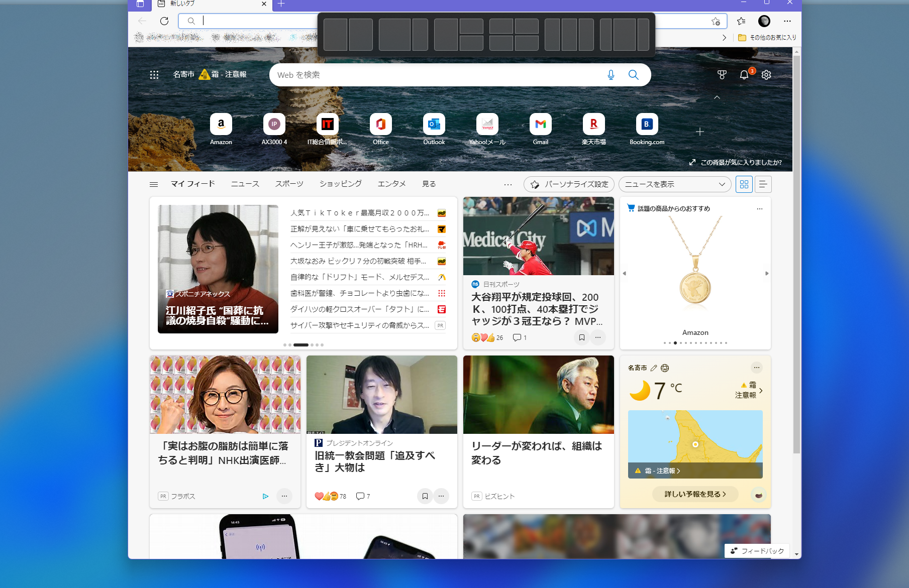The height and width of the screenshot is (588, 909).
Task: Collapse the quick links chevron
Action: 717,97
